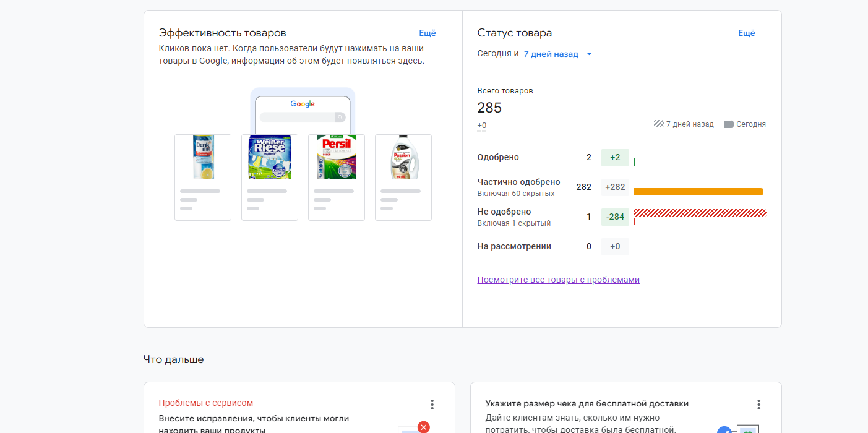This screenshot has height=433, width=868.
Task: Open the three-dot menu on Проблемы с сервисом card
Action: pos(432,405)
